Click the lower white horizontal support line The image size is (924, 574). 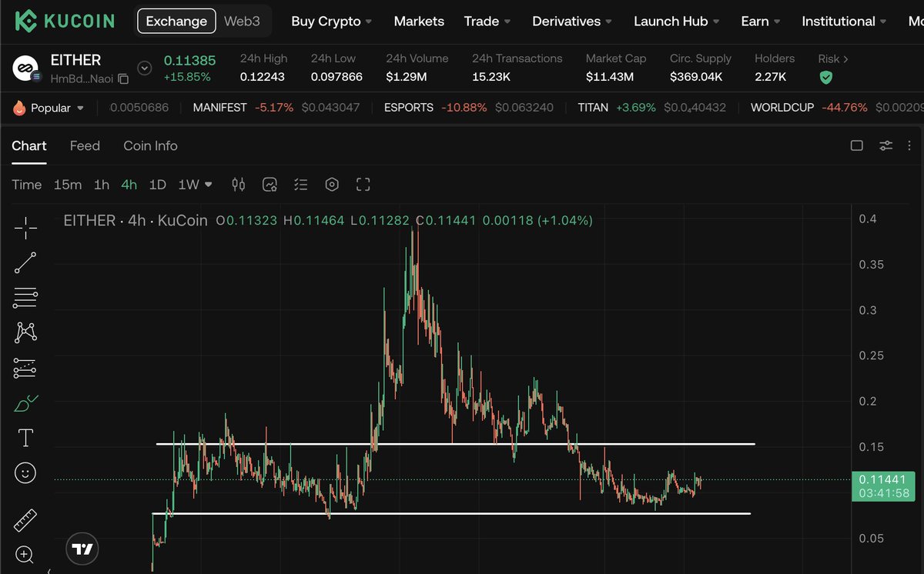click(451, 513)
